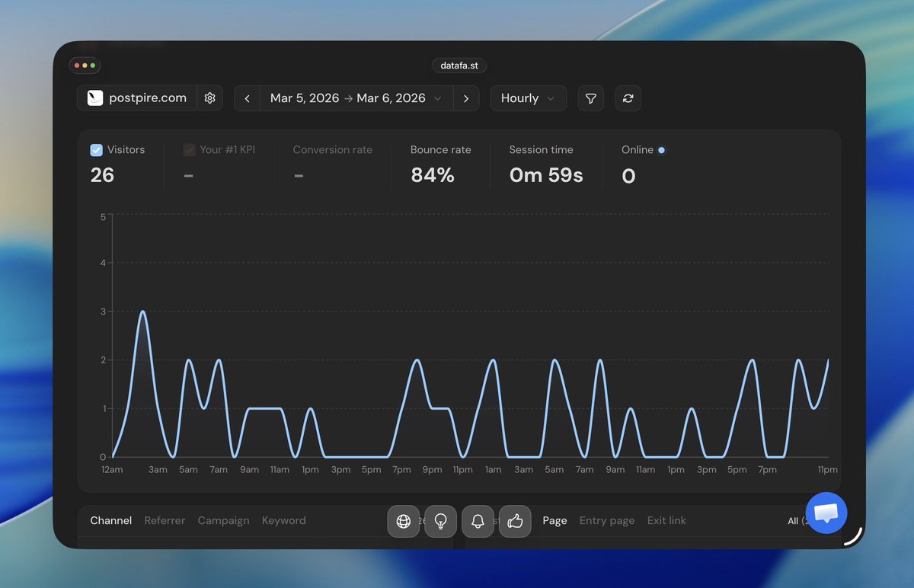
Task: Click the 12am label on chart axis
Action: 112,470
